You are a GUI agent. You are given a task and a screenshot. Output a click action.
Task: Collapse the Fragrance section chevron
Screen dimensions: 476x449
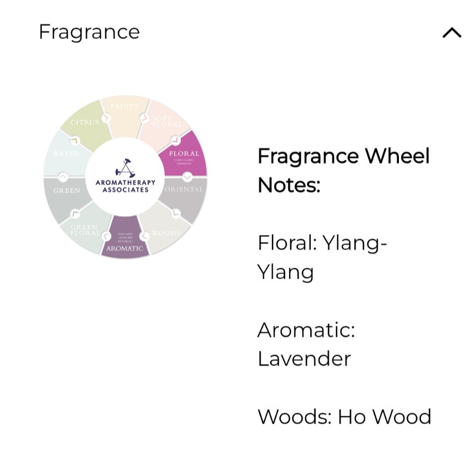(452, 33)
